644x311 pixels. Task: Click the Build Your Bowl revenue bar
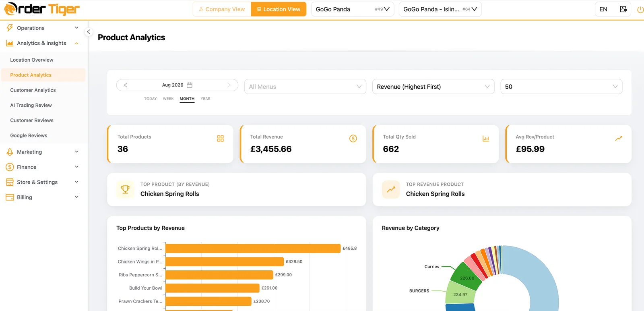213,288
